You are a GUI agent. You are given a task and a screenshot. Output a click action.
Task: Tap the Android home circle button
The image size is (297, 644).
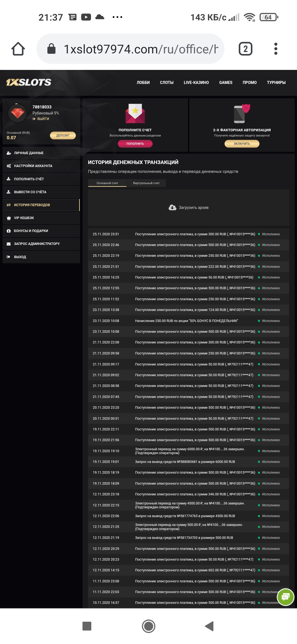tap(148, 626)
